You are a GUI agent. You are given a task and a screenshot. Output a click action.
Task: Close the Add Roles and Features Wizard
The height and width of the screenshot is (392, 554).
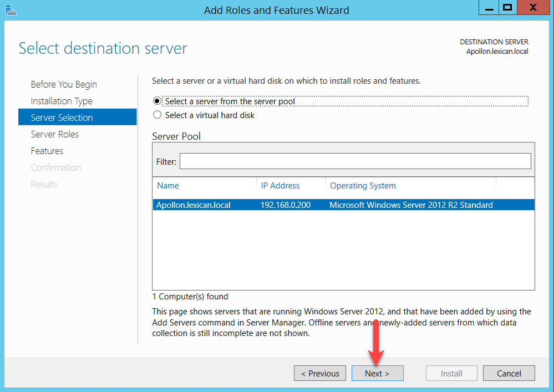tap(532, 8)
